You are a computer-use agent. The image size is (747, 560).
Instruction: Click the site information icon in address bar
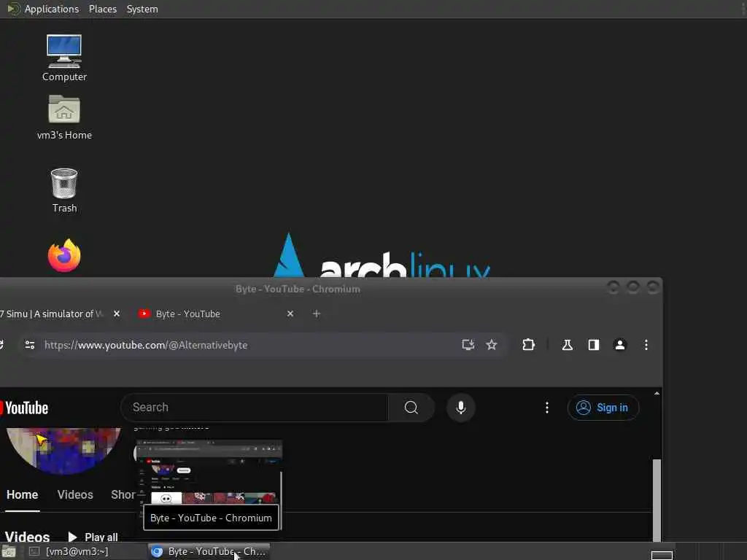(29, 345)
